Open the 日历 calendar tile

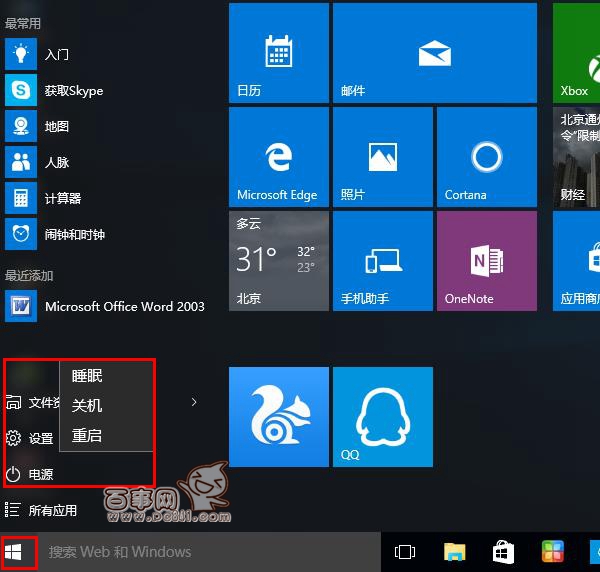point(278,53)
